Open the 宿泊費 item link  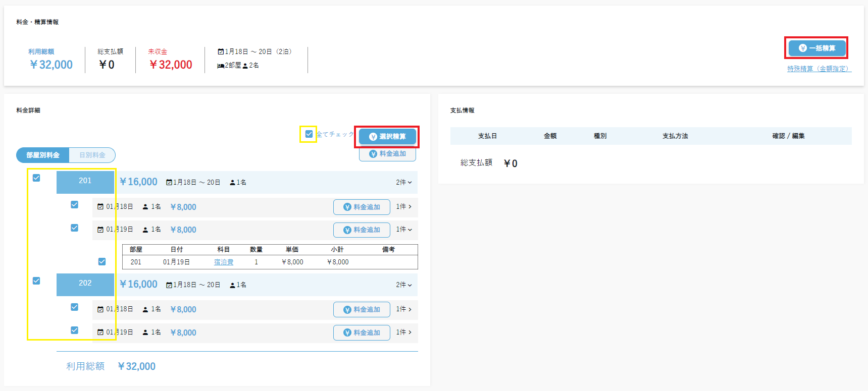point(224,262)
